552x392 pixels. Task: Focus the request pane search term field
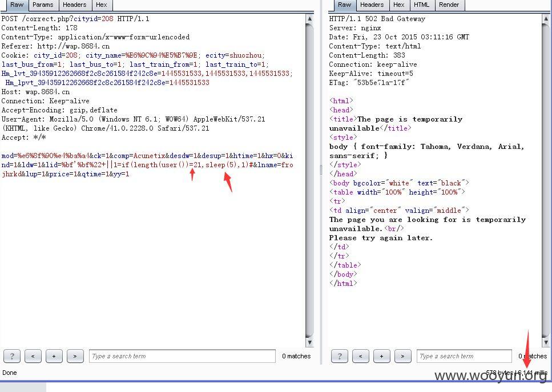[x=182, y=356]
